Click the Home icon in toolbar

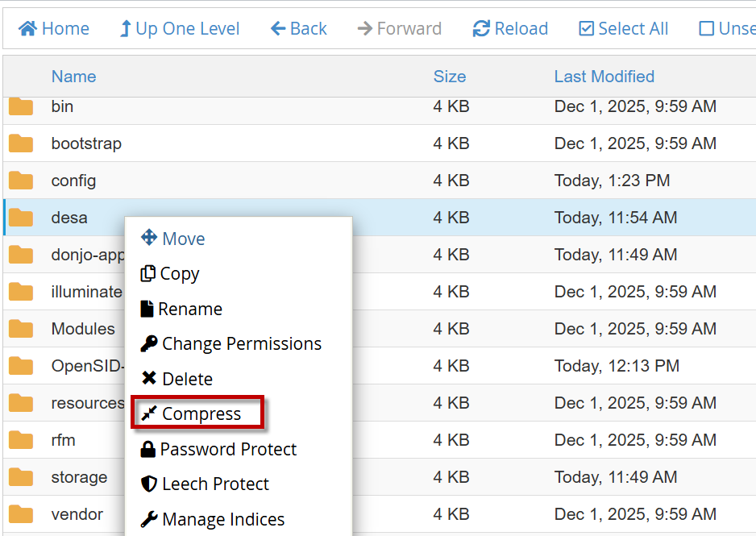tap(28, 29)
